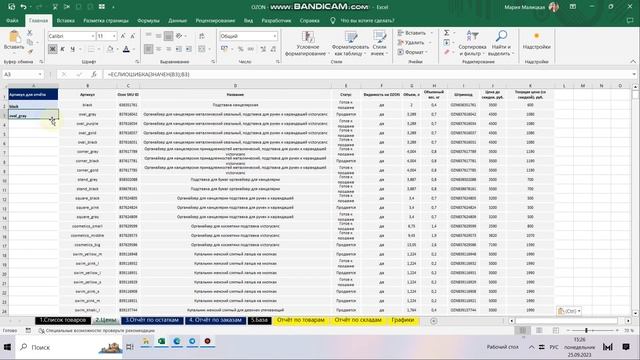Switch to sheet 3.Отчёт по остаткам

pos(152,320)
